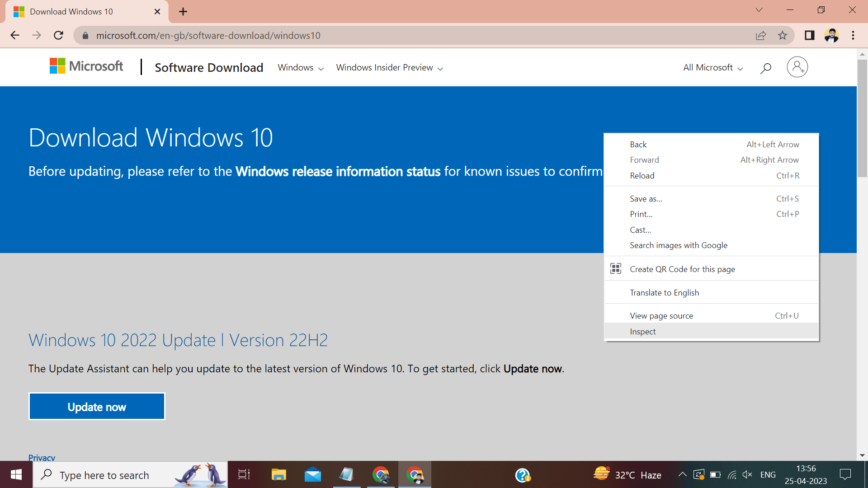The height and width of the screenshot is (488, 868).
Task: Switch to the first Chrome taskbar icon
Action: (x=381, y=475)
